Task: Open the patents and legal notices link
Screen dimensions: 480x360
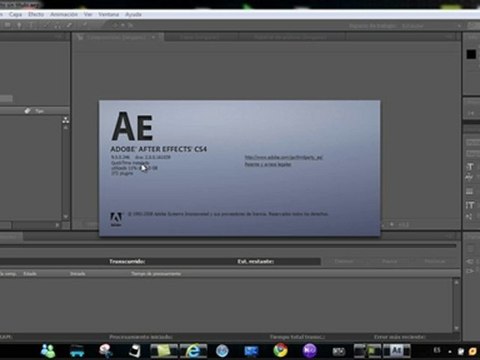Action: click(x=268, y=164)
